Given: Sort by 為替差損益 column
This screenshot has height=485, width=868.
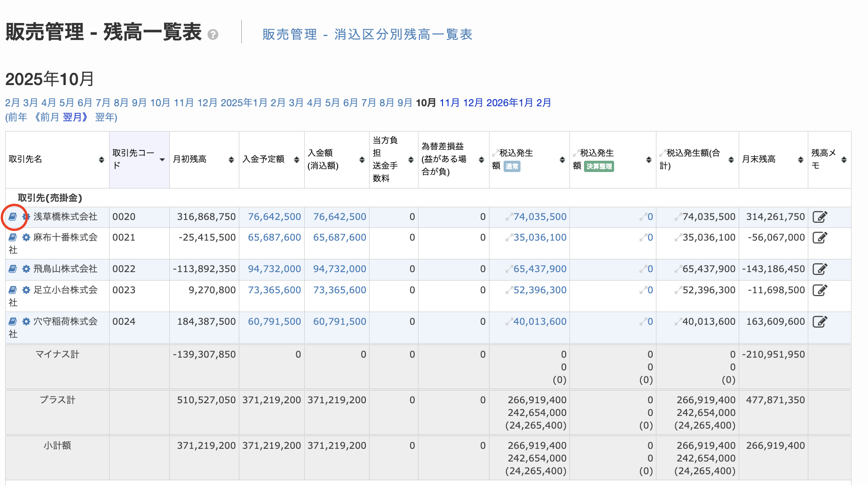Looking at the screenshot, I should [481, 160].
